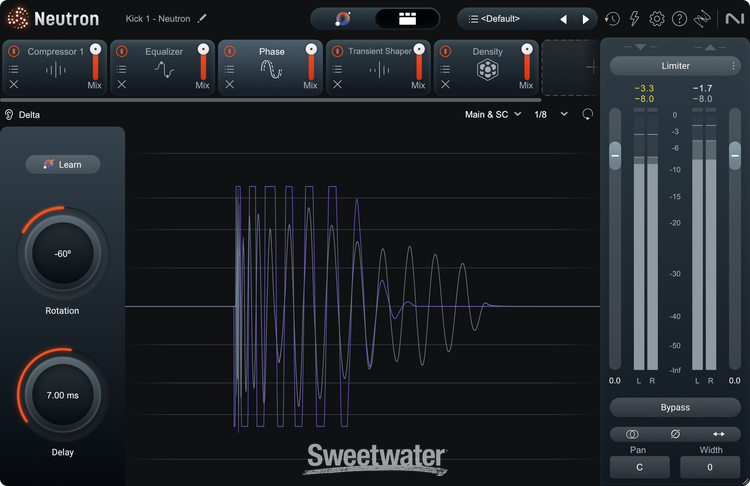This screenshot has height=486, width=750.
Task: Select the Phase module tab
Action: (271, 67)
